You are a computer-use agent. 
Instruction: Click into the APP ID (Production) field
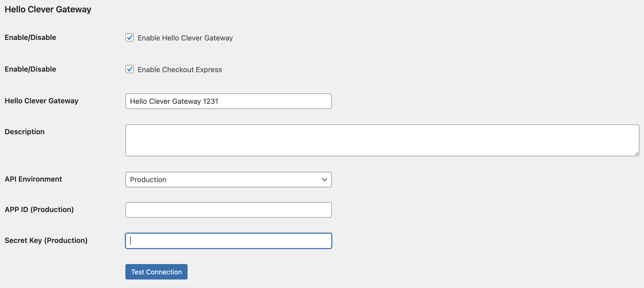(228, 210)
